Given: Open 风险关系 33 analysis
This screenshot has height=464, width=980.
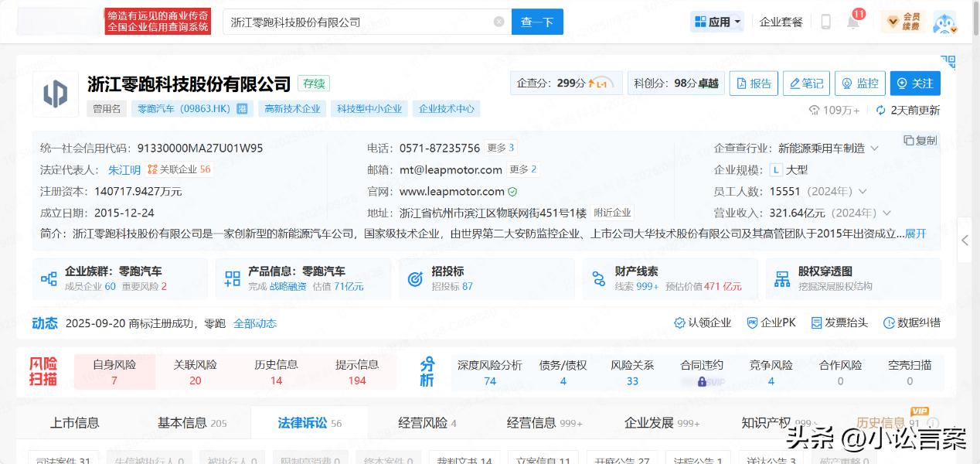Looking at the screenshot, I should [632, 372].
